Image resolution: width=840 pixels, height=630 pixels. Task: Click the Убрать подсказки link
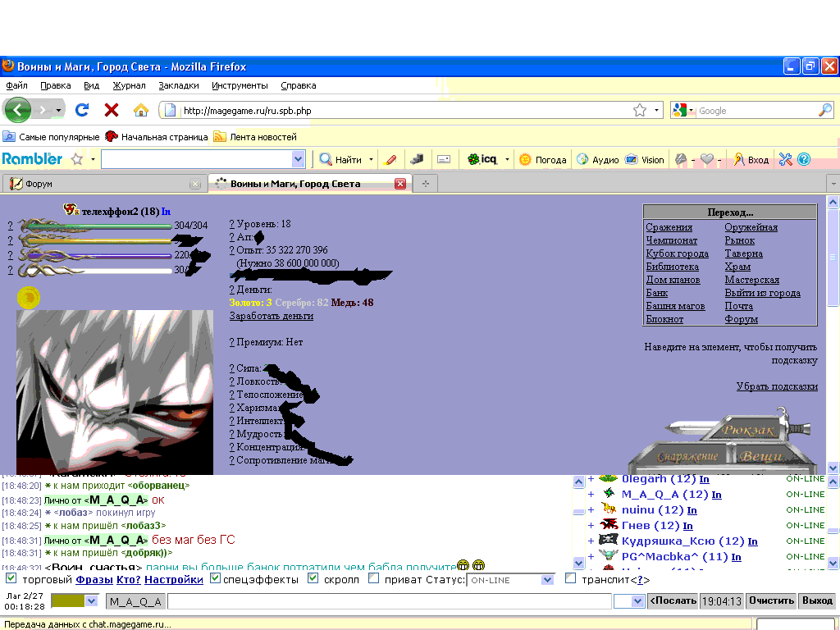[777, 386]
